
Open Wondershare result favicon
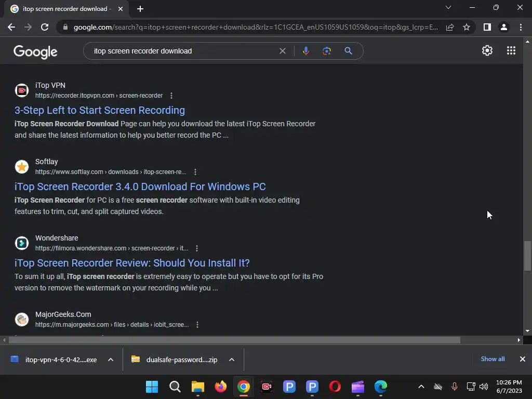tap(22, 243)
